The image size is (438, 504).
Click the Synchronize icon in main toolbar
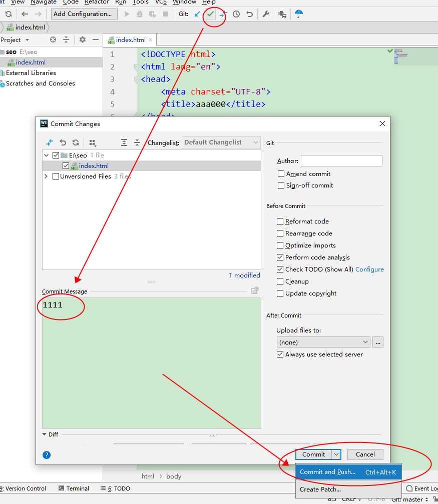point(9,14)
